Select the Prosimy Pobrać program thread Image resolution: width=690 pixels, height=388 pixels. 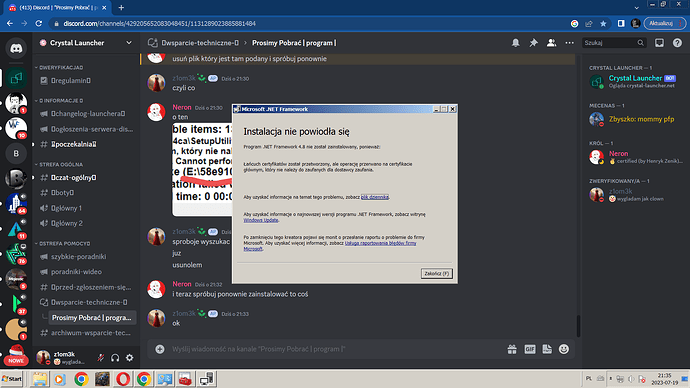92,318
